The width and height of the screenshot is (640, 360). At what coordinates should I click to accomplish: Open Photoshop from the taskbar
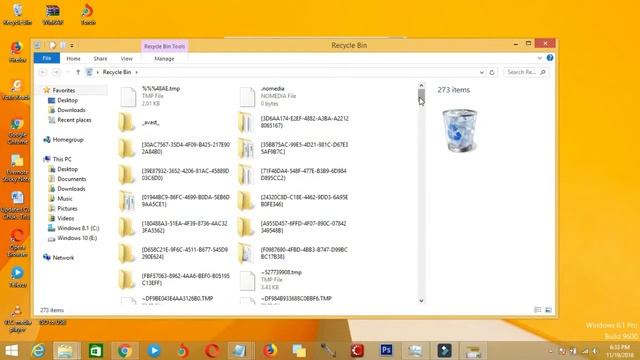[x=386, y=350]
